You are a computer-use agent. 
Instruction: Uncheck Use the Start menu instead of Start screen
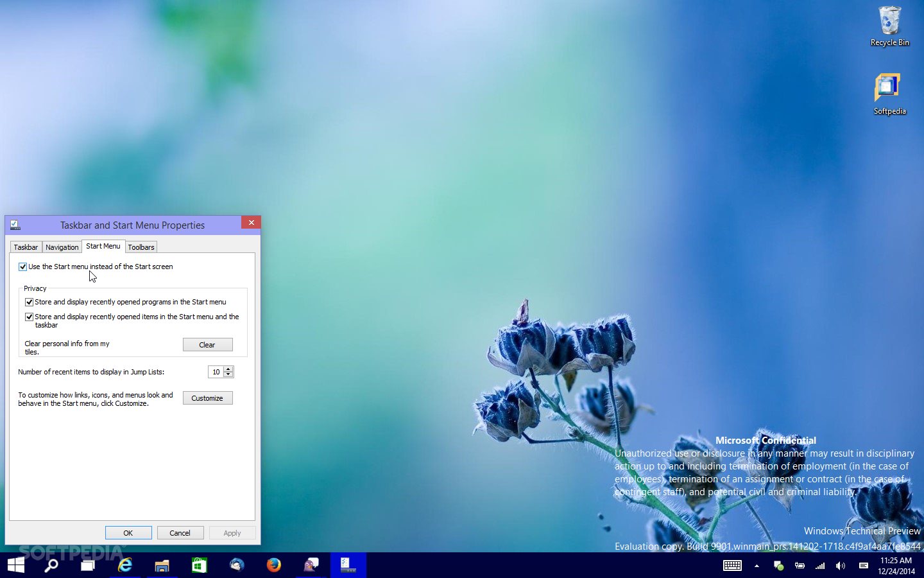tap(23, 267)
